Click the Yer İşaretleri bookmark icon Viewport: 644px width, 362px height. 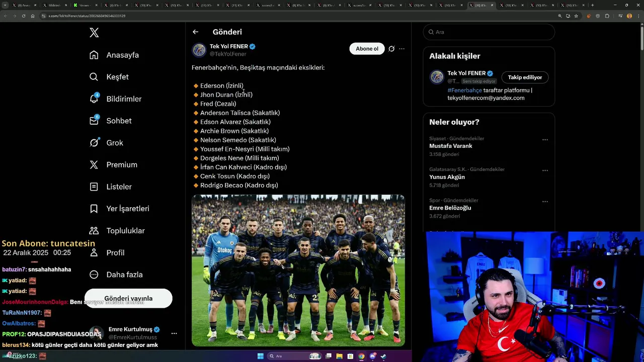pos(94,209)
